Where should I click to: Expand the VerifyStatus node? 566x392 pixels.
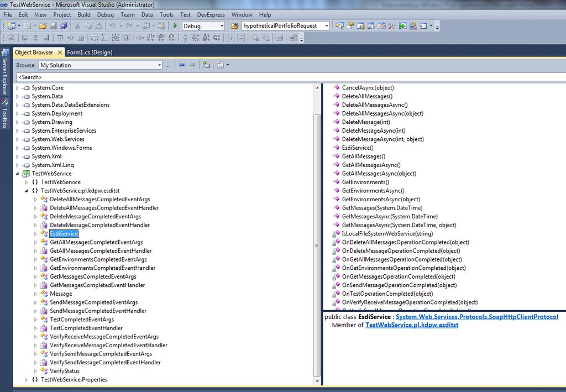35,371
